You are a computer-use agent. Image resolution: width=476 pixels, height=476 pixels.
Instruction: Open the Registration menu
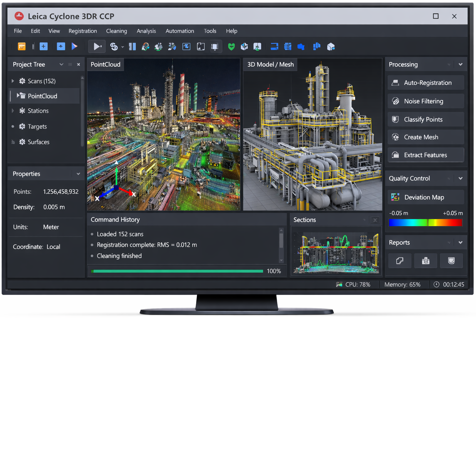[x=82, y=31]
